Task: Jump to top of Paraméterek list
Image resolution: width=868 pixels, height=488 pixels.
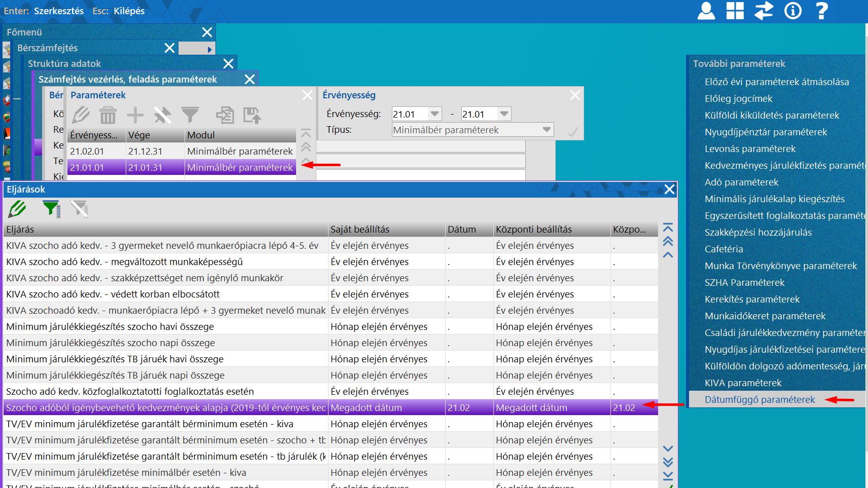Action: (x=306, y=134)
